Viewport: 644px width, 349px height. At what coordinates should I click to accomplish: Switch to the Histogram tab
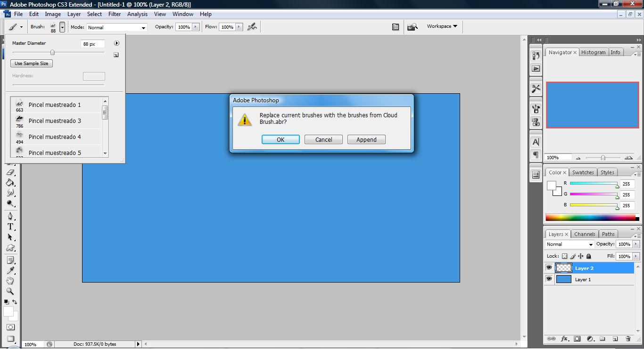593,52
